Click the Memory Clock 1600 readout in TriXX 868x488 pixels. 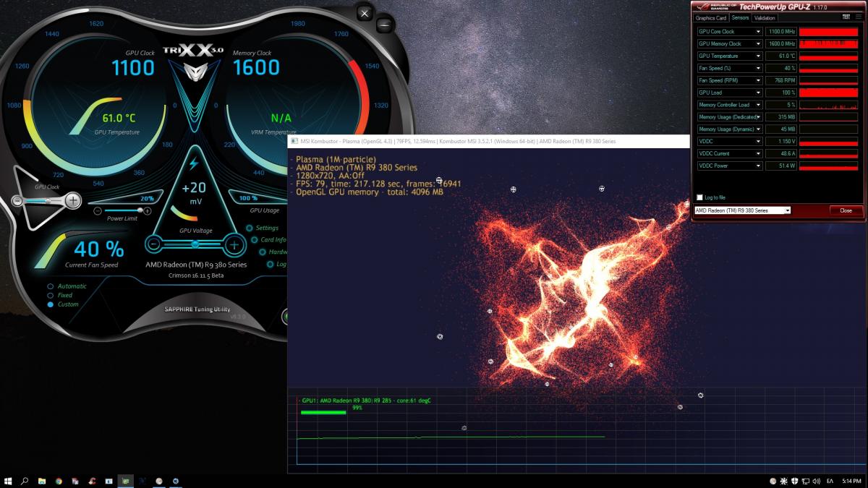pyautogui.click(x=257, y=68)
